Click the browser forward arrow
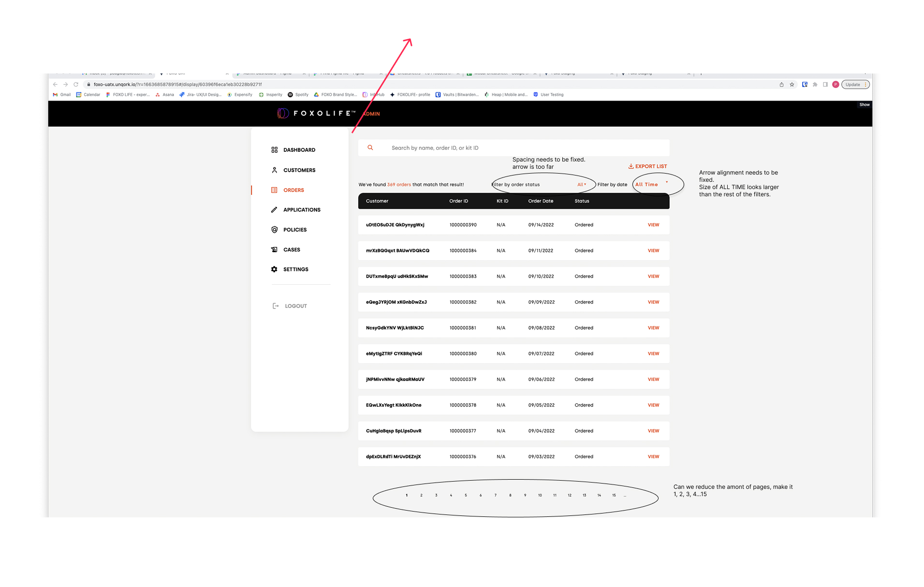This screenshot has height=587, width=924. tap(65, 85)
